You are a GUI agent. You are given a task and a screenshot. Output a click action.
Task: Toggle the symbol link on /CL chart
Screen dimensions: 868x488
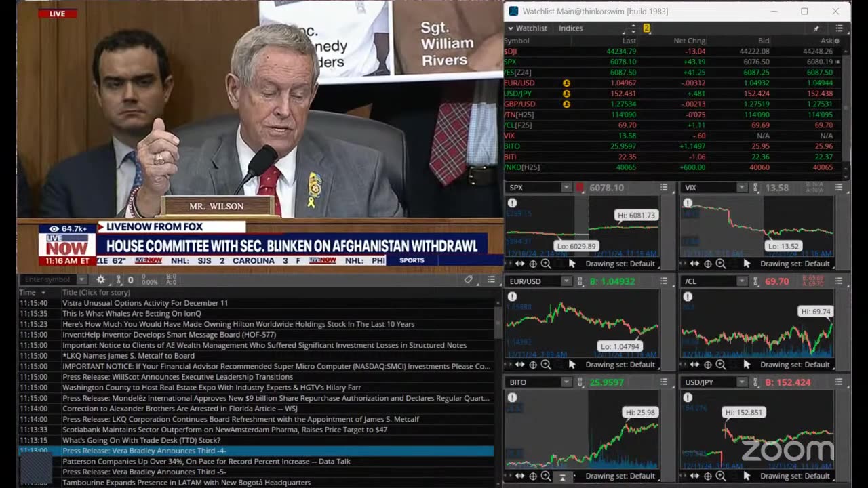pyautogui.click(x=755, y=281)
